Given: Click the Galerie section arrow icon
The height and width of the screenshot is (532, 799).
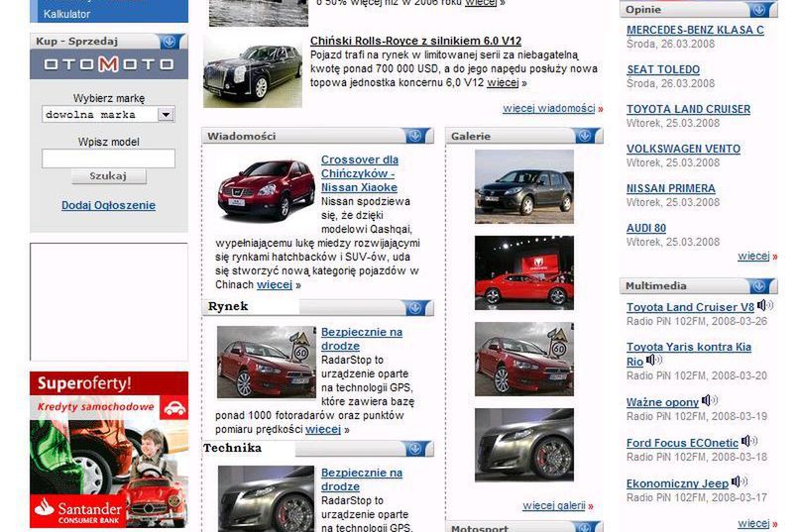Looking at the screenshot, I should pos(585,136).
